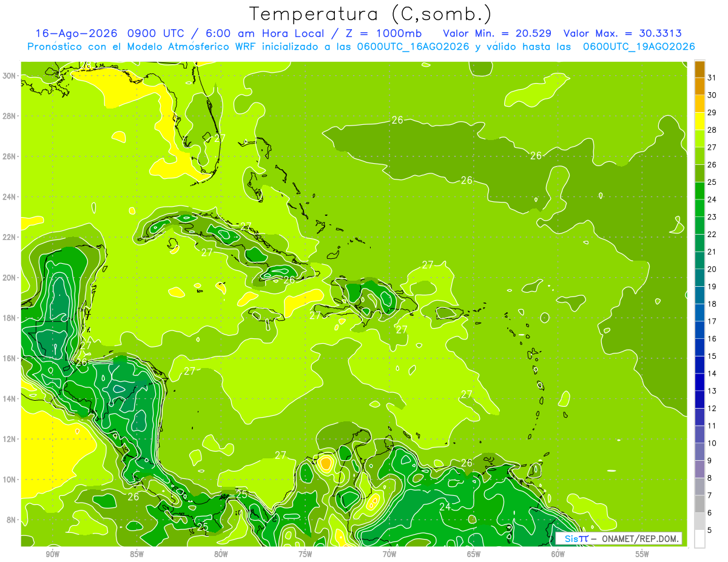728x562 pixels.
Task: Click the colorbar label 20
Action: (x=712, y=269)
